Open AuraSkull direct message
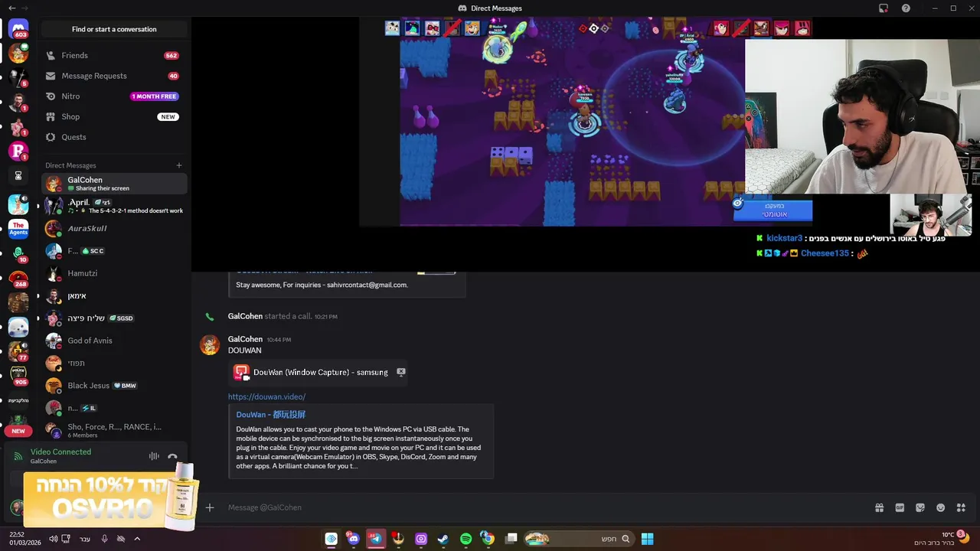Image resolution: width=980 pixels, height=551 pixels. coord(113,228)
